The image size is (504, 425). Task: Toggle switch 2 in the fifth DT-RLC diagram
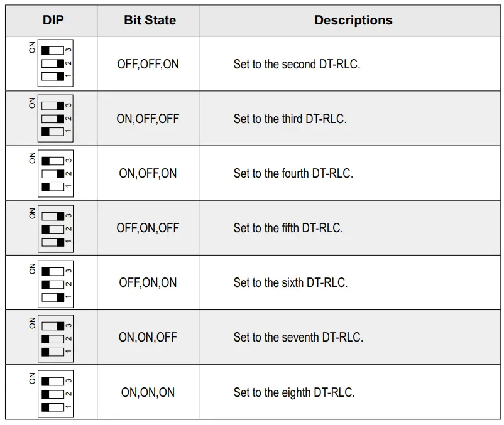pyautogui.click(x=53, y=229)
